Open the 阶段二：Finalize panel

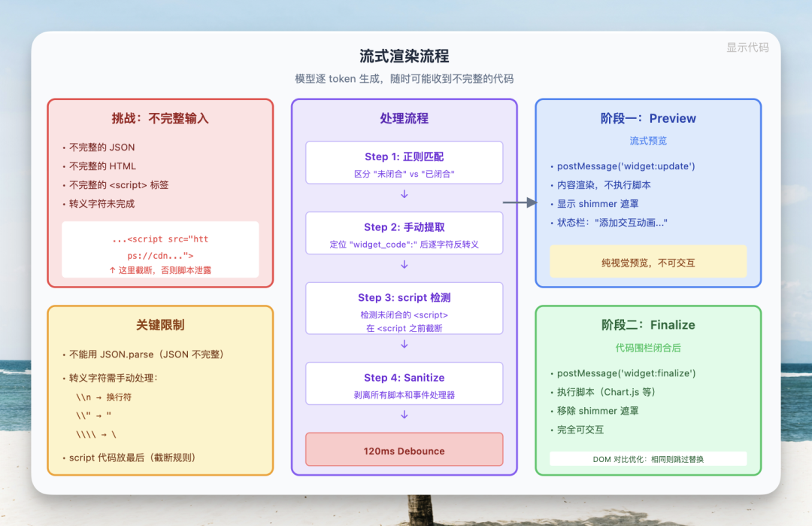point(649,324)
